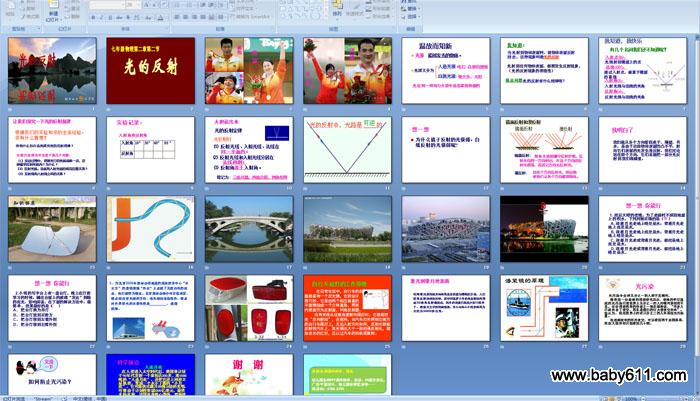Click the zoom slider in status bar
The width and height of the screenshot is (700, 401).
tap(665, 398)
